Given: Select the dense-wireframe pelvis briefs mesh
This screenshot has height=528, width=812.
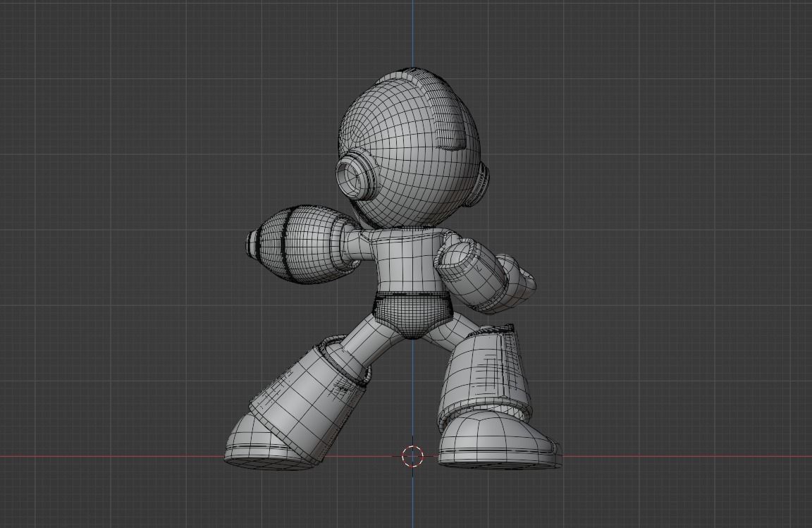Looking at the screenshot, I should pos(413,314).
